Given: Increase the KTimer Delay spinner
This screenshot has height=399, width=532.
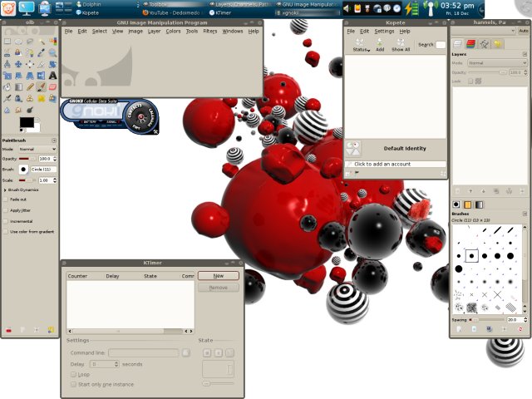Looking at the screenshot, I should point(116,362).
